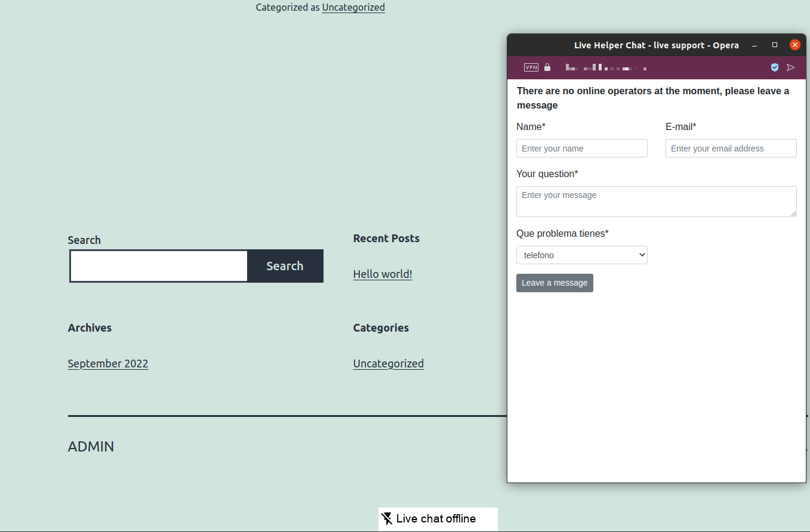Click the ADMIN heading link
810x532 pixels.
(x=91, y=446)
